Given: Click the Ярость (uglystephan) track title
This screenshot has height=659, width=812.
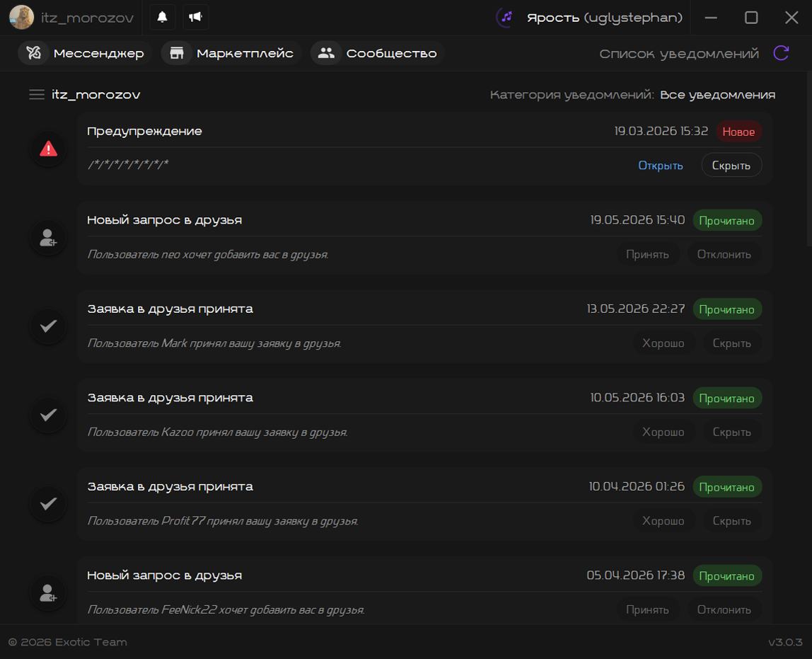Looking at the screenshot, I should 604,18.
